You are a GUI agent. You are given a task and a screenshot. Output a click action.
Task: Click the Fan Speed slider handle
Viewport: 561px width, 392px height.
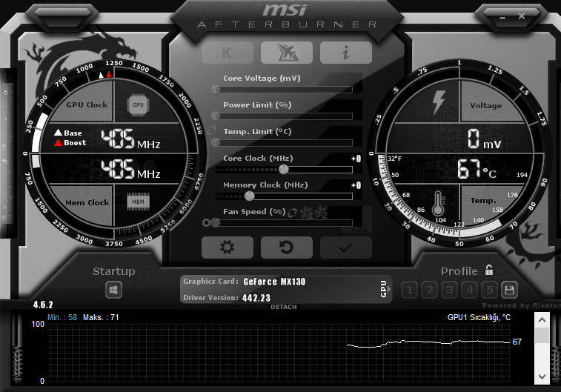216,223
